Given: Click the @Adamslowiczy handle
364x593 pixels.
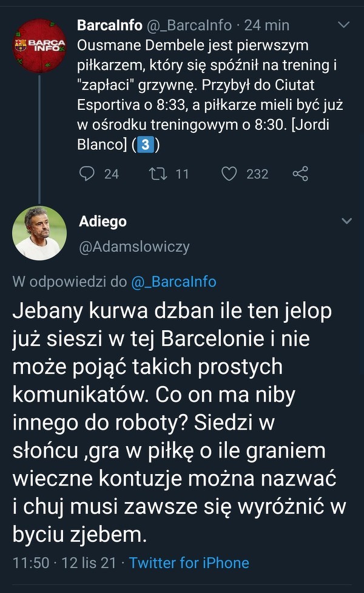Looking at the screenshot, I should pyautogui.click(x=134, y=246).
